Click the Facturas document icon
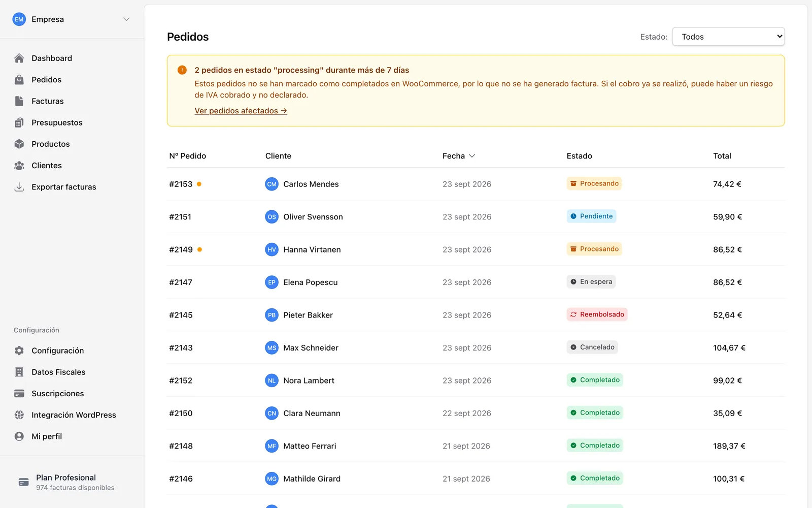Image resolution: width=812 pixels, height=508 pixels. point(19,101)
